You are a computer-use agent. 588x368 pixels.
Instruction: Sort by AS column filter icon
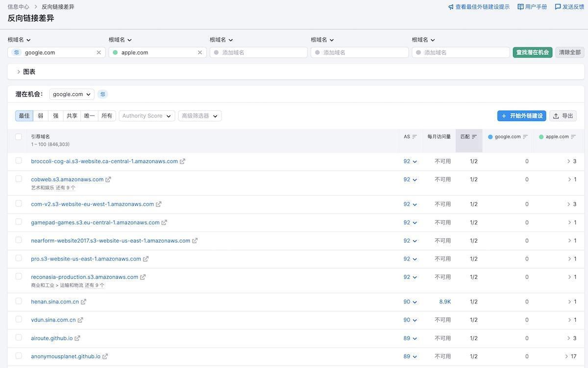click(x=415, y=137)
